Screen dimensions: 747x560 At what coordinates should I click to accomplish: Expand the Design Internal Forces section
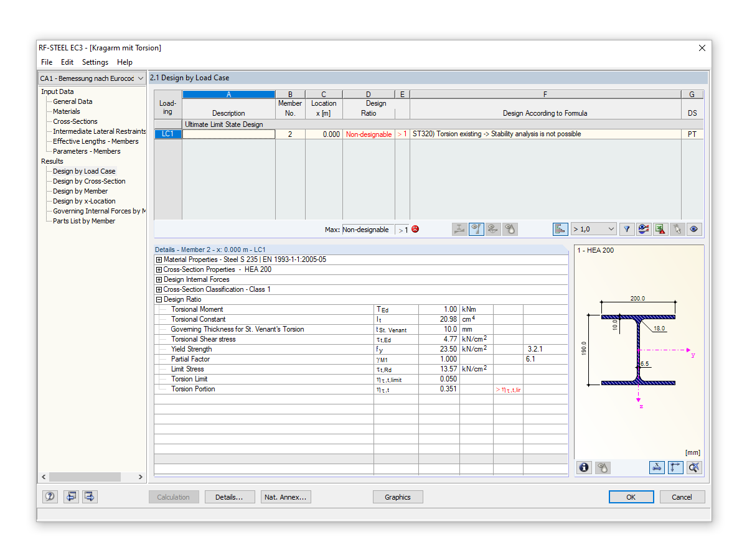point(159,279)
